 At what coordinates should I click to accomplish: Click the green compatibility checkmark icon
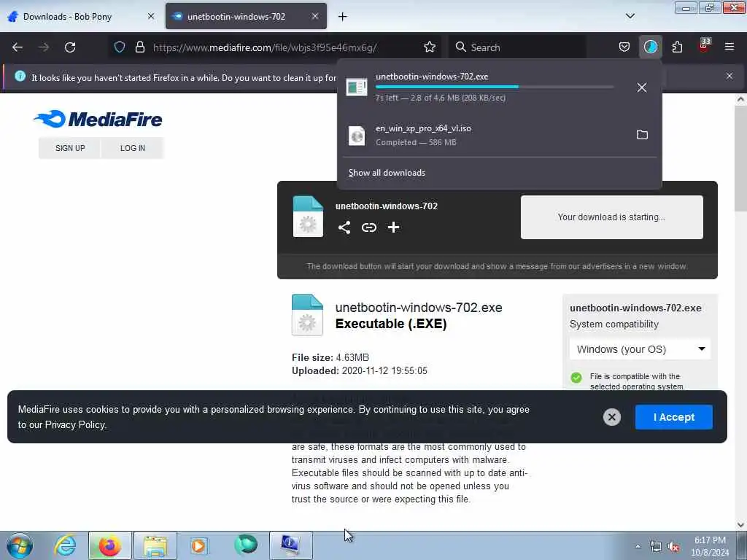tap(576, 378)
